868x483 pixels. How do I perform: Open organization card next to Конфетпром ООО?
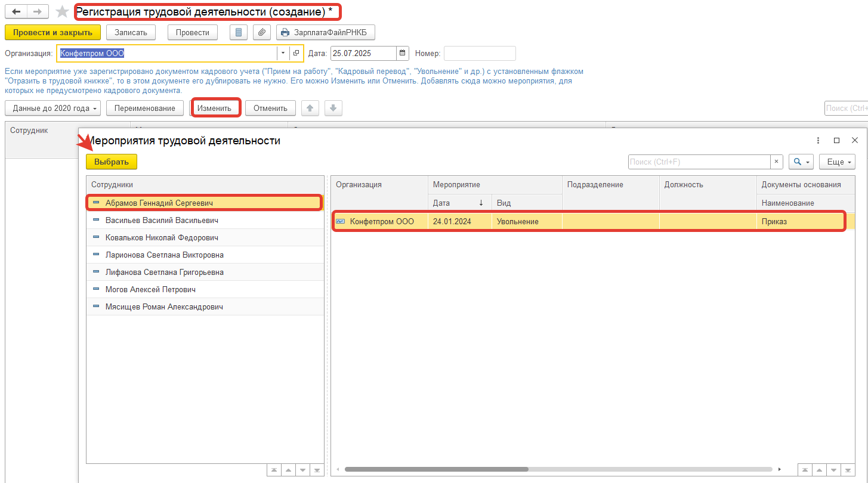click(x=296, y=53)
